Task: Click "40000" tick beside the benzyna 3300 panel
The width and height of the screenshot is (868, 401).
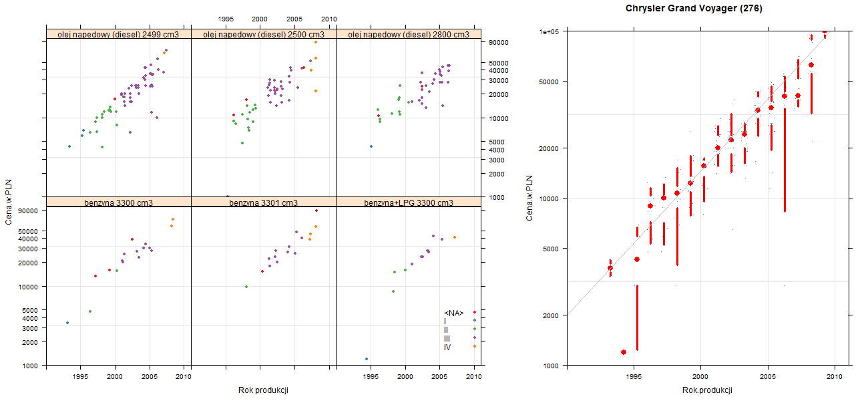Action: pyautogui.click(x=29, y=239)
